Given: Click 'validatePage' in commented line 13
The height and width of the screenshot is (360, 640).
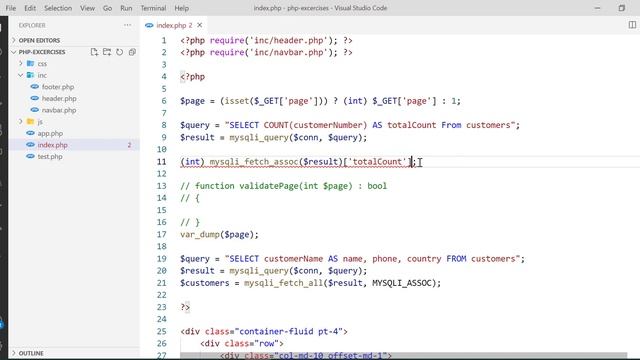Looking at the screenshot, I should click(x=269, y=186).
